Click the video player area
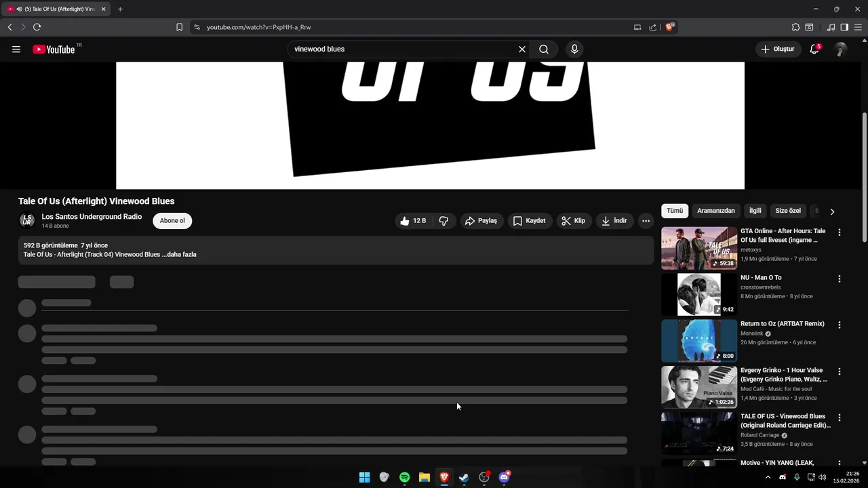Image resolution: width=868 pixels, height=488 pixels. 430,125
